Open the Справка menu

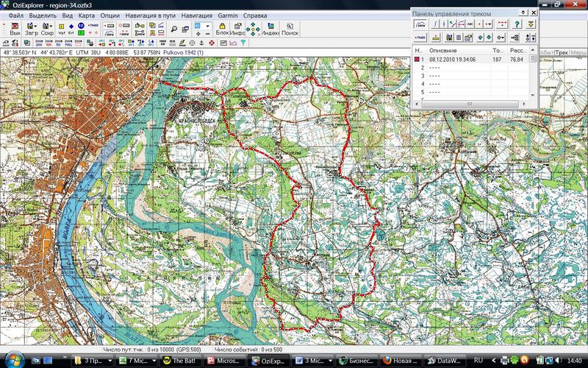click(x=255, y=15)
